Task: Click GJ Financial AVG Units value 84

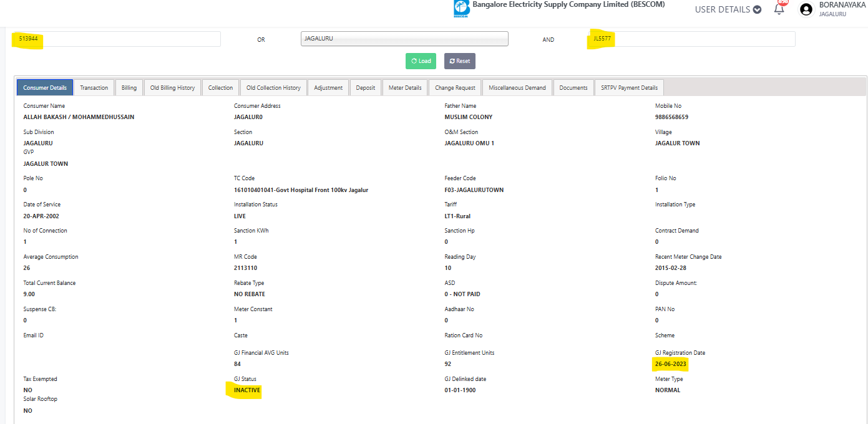Action: coord(237,364)
